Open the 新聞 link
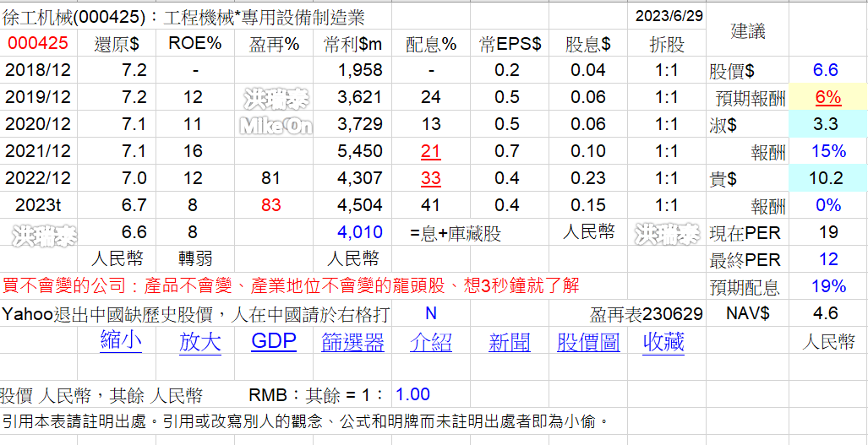The height and width of the screenshot is (445, 868). [510, 342]
